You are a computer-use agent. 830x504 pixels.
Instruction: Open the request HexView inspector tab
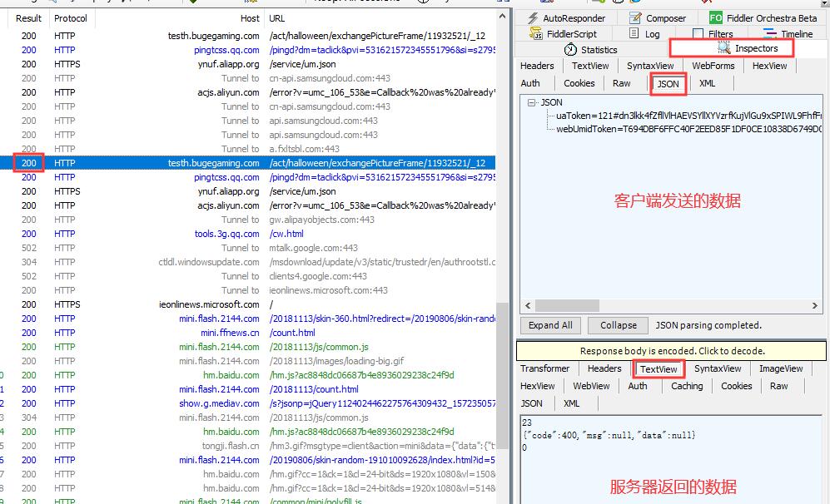769,66
